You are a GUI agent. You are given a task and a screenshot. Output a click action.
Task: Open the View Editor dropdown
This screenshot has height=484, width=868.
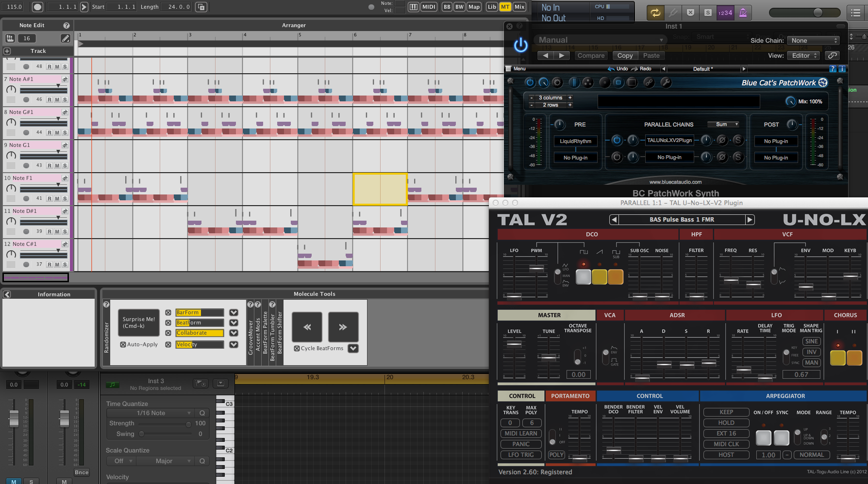click(803, 56)
